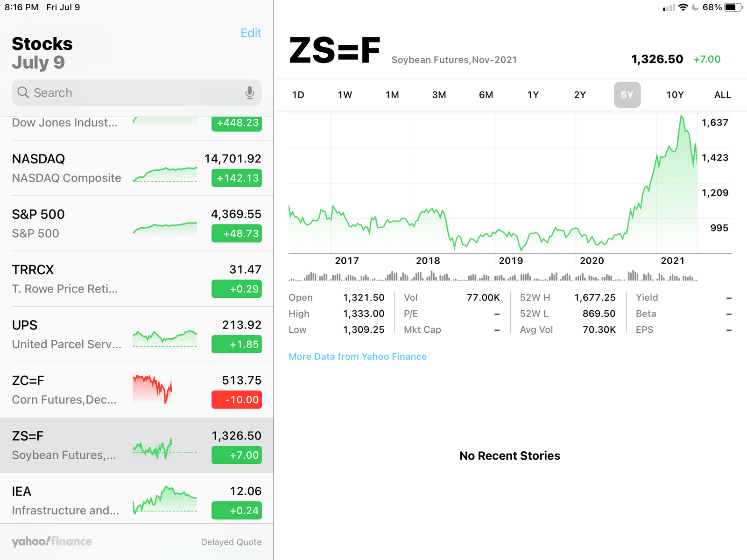Screen dimensions: 747x560
Task: Tap Edit to modify watchlist
Action: tap(251, 33)
